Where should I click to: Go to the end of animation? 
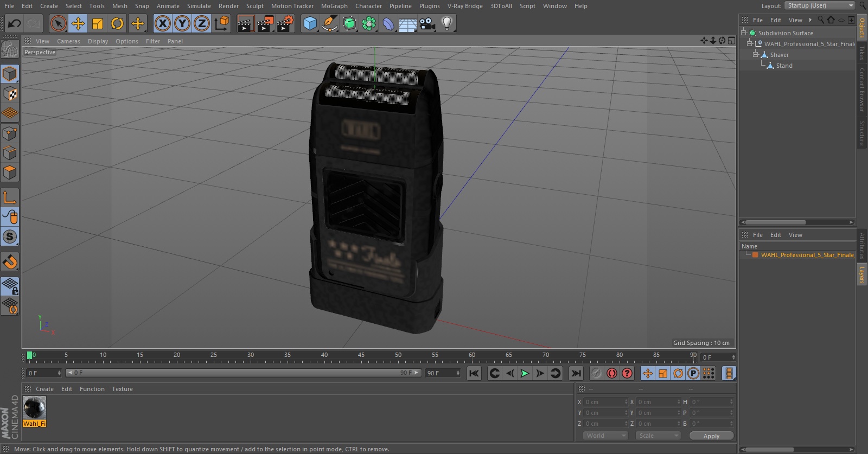pyautogui.click(x=576, y=373)
